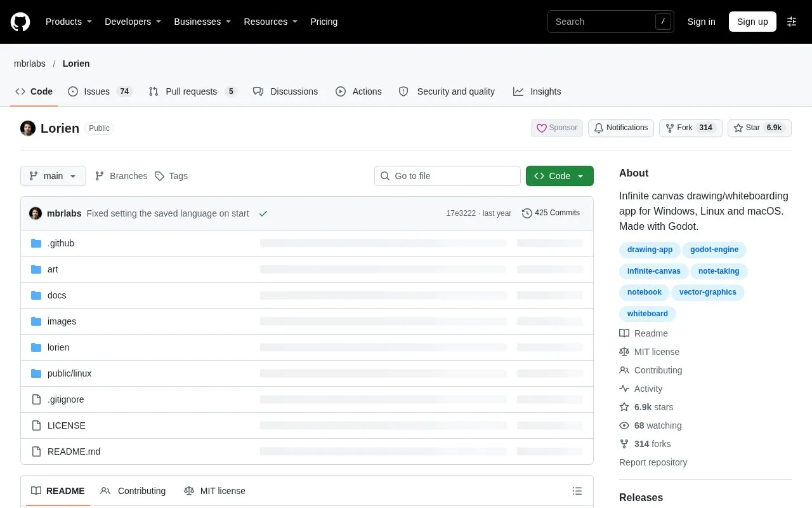Star the Lorien repository
812x508 pixels.
[x=759, y=128]
